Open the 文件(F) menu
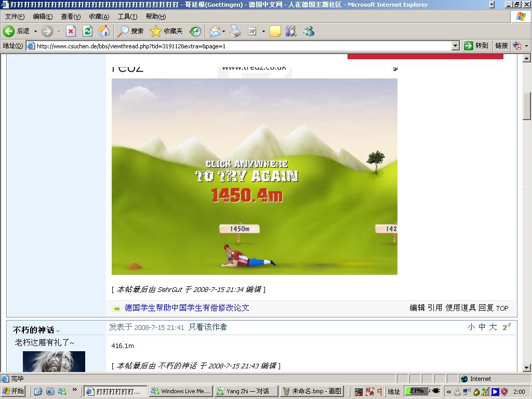 pos(15,17)
